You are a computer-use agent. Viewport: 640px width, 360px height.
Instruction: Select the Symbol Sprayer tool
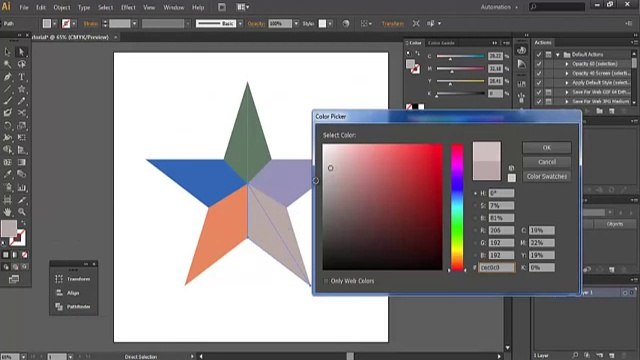tap(7, 187)
